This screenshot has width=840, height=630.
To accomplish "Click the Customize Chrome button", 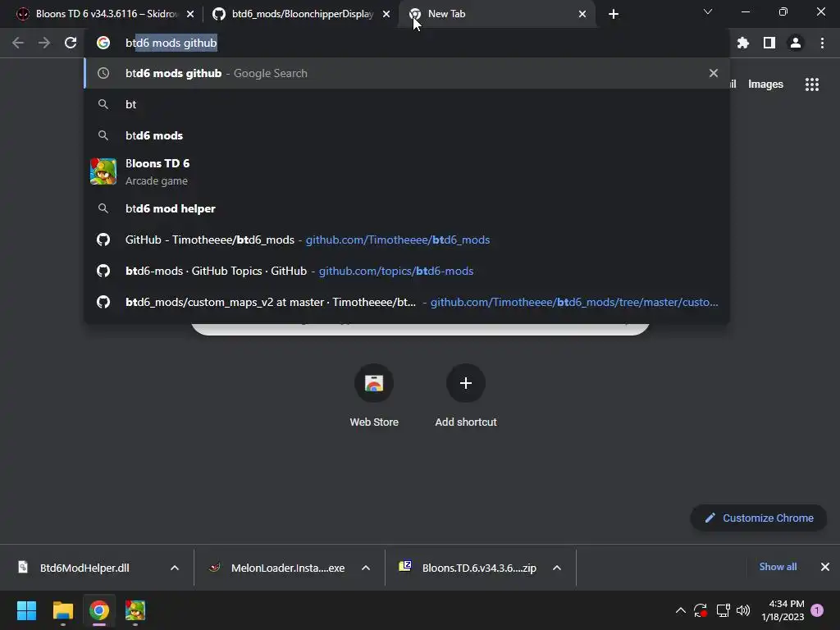I will tap(759, 518).
